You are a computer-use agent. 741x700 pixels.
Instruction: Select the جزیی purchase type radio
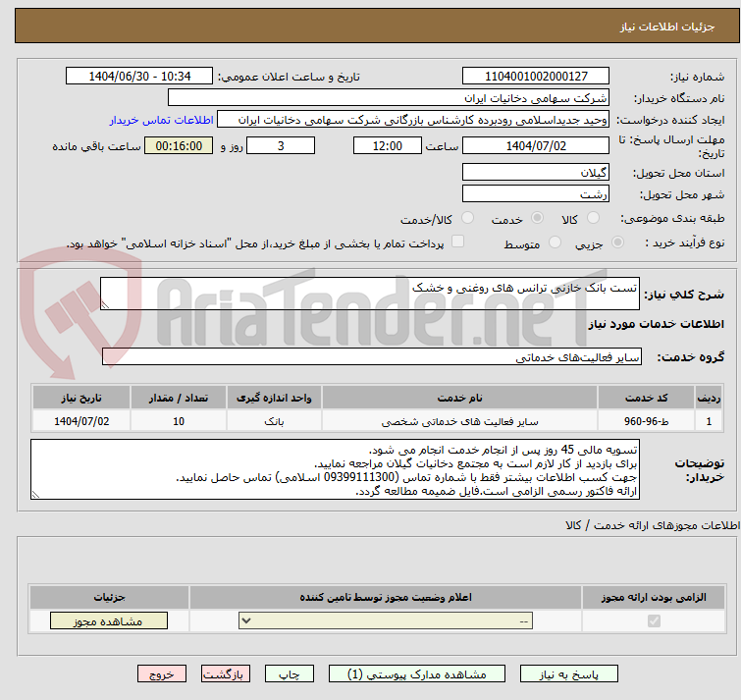[x=617, y=242]
